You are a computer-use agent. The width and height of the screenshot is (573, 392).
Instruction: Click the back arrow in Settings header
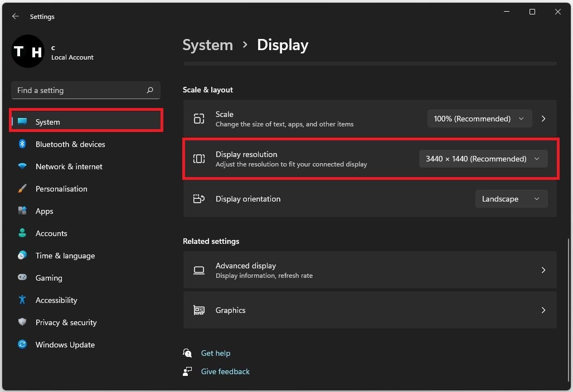15,17
